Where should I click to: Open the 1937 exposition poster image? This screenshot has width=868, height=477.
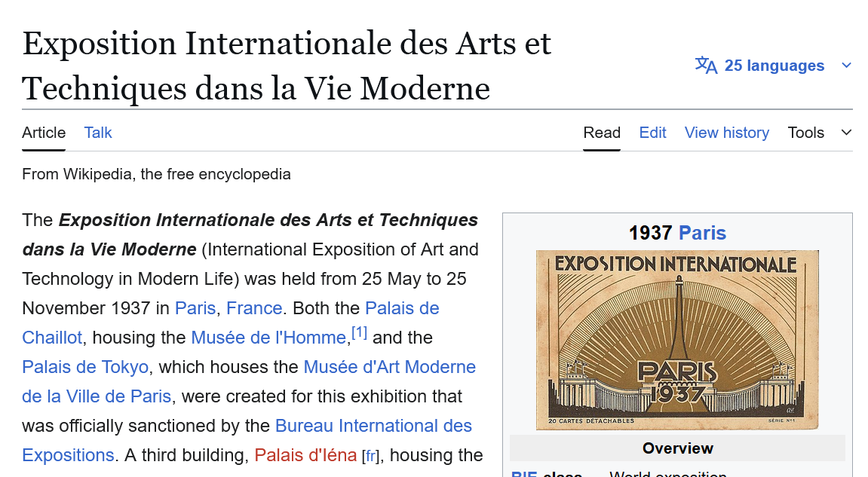(x=677, y=340)
